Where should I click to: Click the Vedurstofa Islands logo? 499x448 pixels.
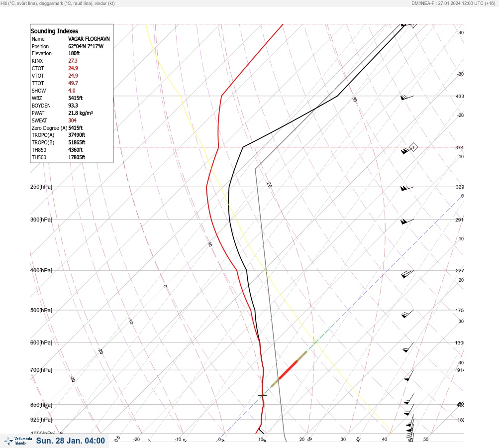point(18,441)
